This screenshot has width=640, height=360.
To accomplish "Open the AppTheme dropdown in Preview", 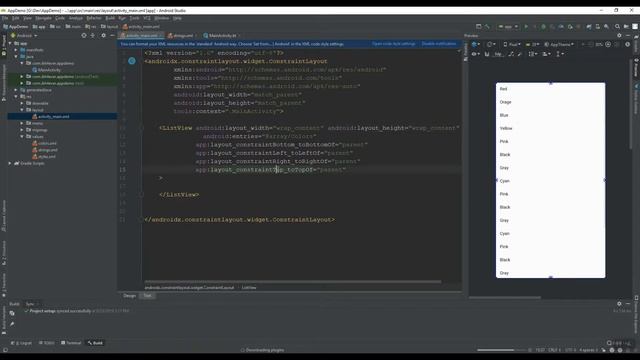I will click(559, 44).
